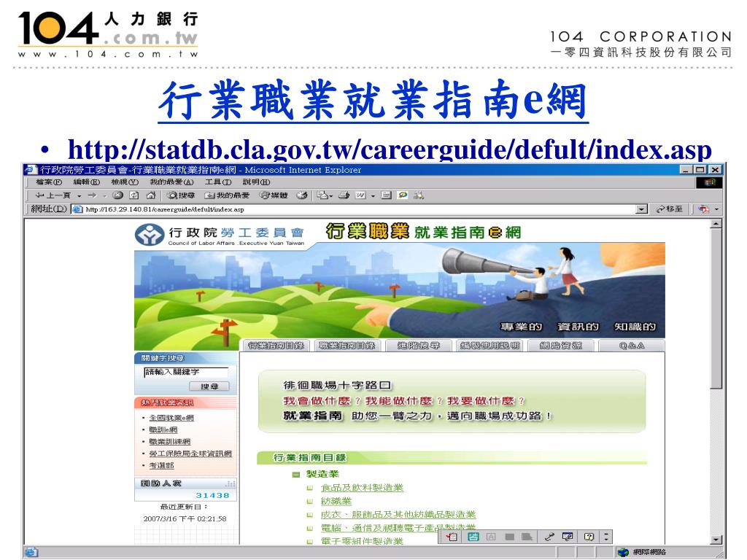Click the messenger toolbar icon

point(403,195)
